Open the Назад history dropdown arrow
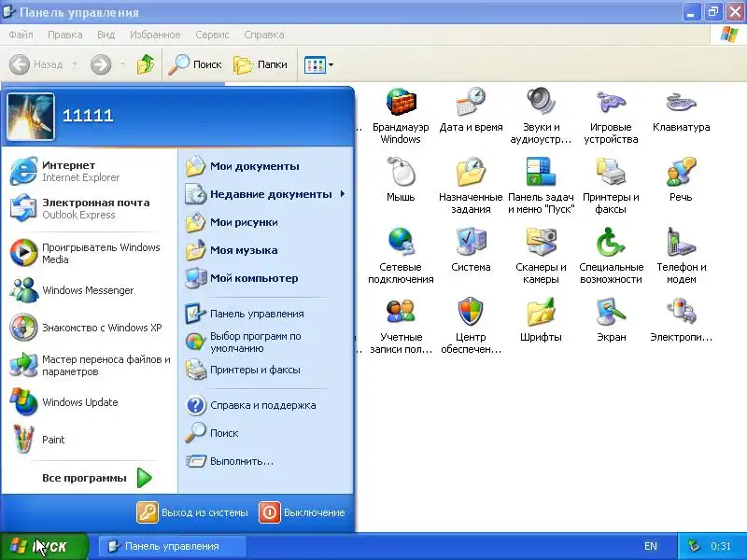This screenshot has height=560, width=747. (75, 64)
